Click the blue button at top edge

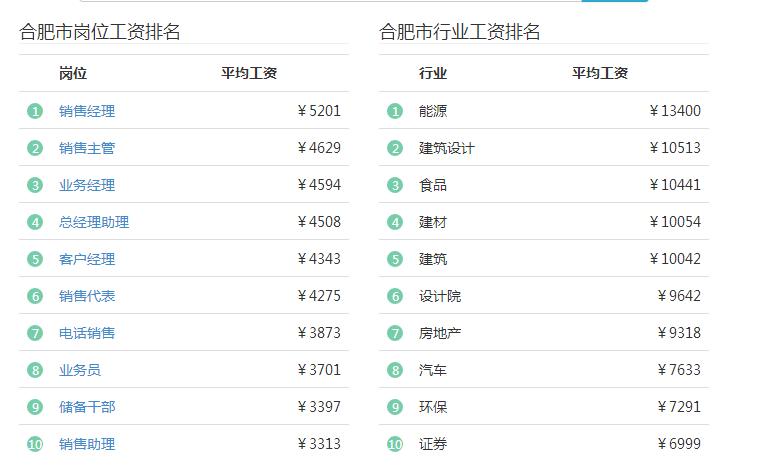click(x=614, y=1)
